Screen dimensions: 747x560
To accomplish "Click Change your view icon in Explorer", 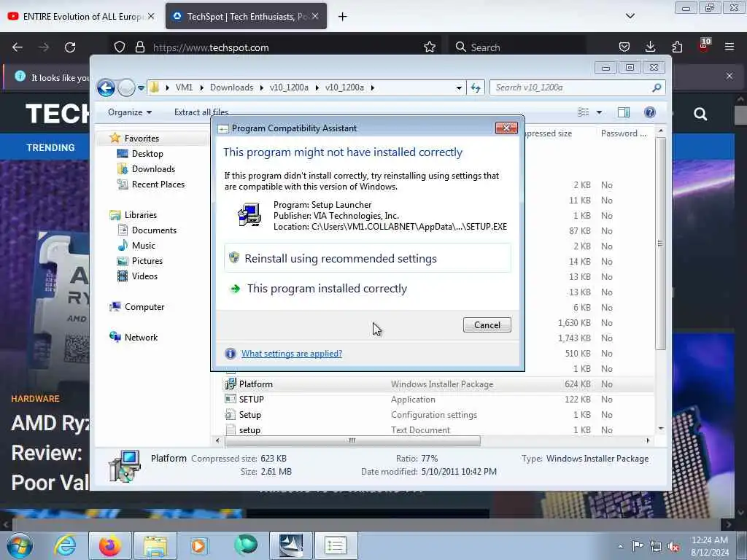I will click(584, 112).
